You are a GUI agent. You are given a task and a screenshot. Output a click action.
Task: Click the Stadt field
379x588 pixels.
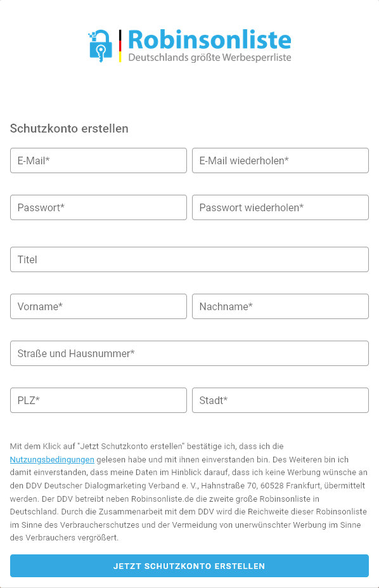[x=280, y=400]
